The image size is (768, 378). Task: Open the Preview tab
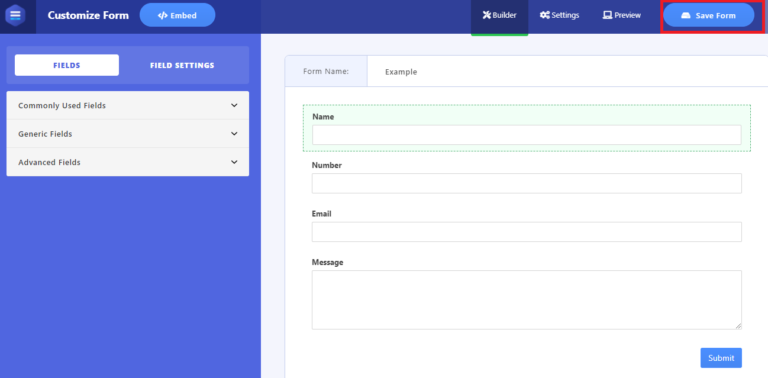[x=622, y=16]
